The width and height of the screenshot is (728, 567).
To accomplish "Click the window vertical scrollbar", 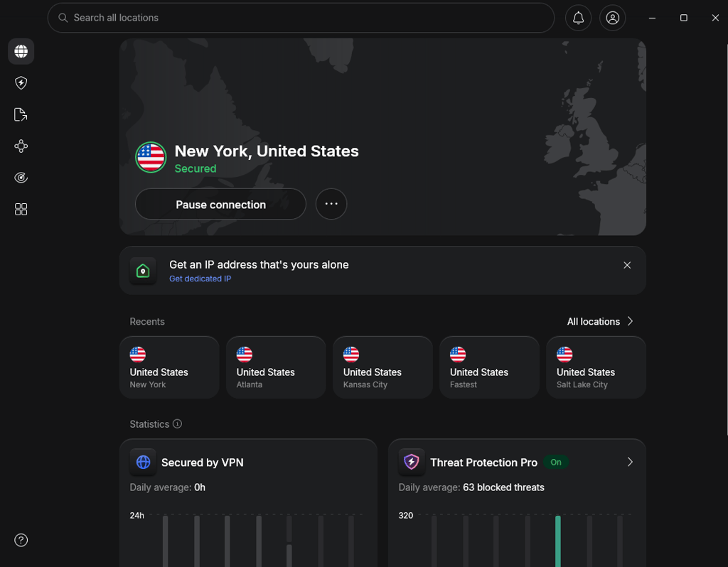I will [x=727, y=239].
